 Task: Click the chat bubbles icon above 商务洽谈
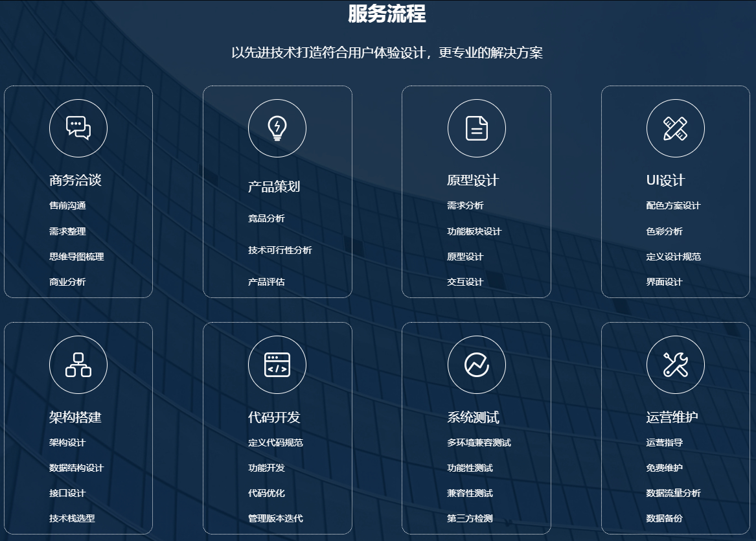(x=78, y=128)
